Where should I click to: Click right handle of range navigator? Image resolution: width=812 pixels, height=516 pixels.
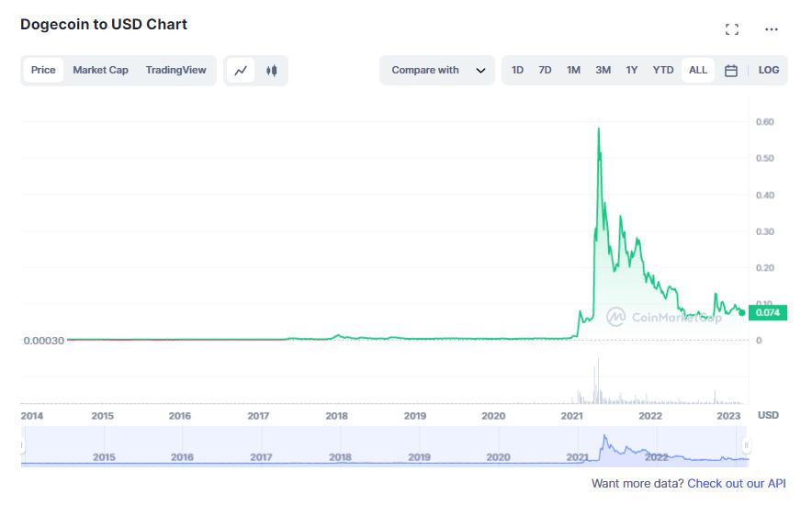click(x=747, y=445)
